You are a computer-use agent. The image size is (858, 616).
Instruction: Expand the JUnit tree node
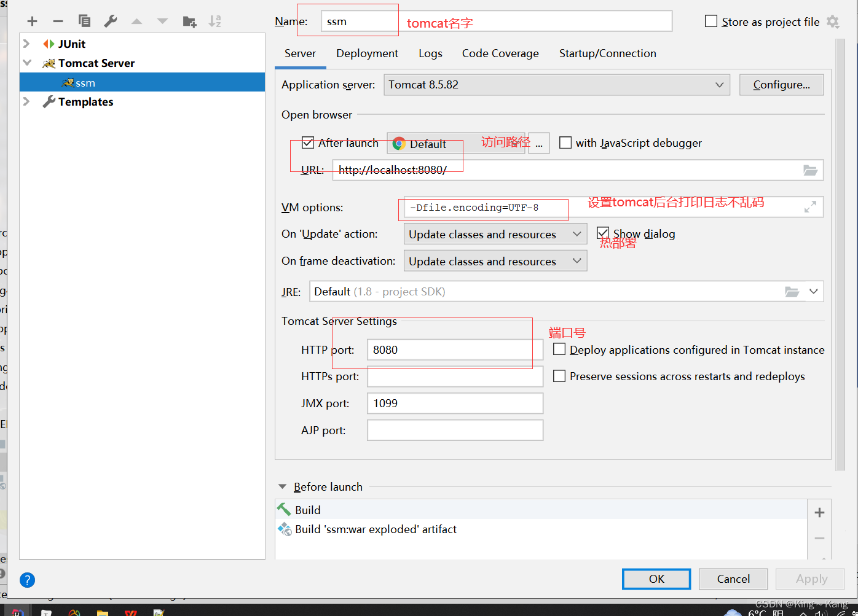tap(26, 44)
